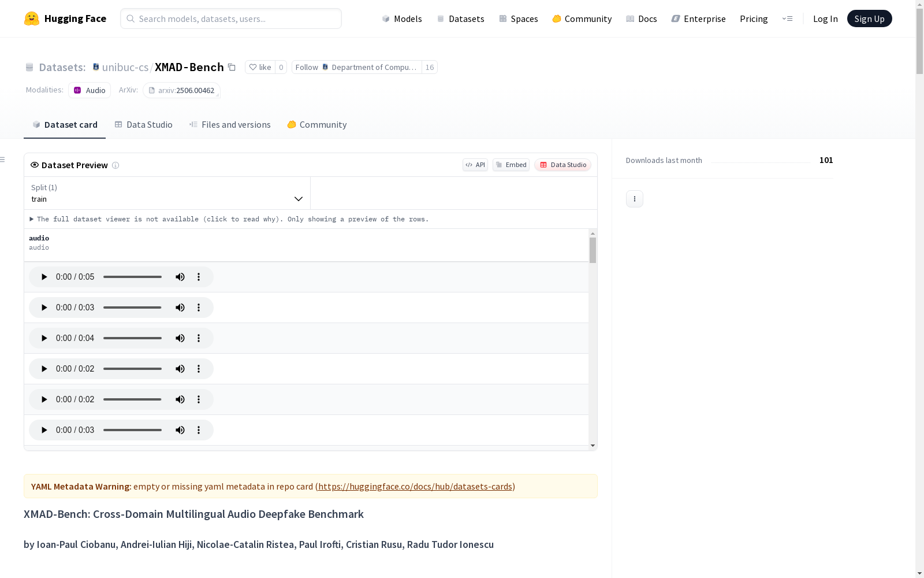Open the API button in Dataset Preview
Screen dimensions: 924x578
point(475,165)
